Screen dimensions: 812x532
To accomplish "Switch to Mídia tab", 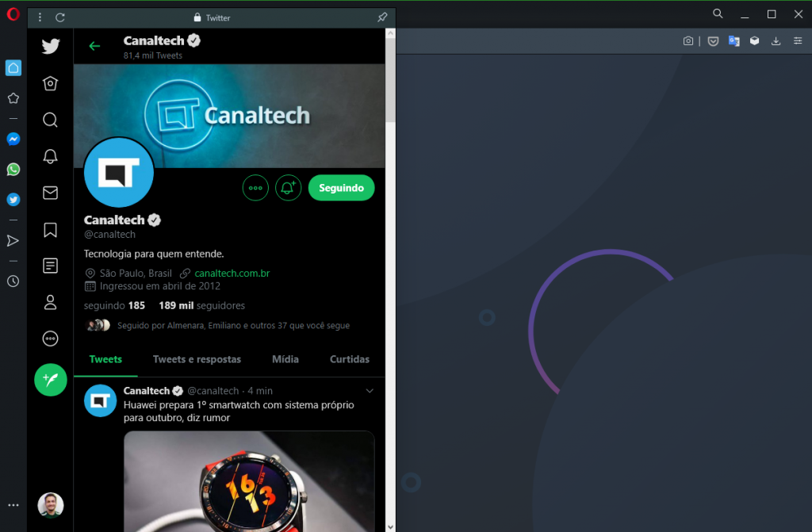I will click(x=285, y=359).
